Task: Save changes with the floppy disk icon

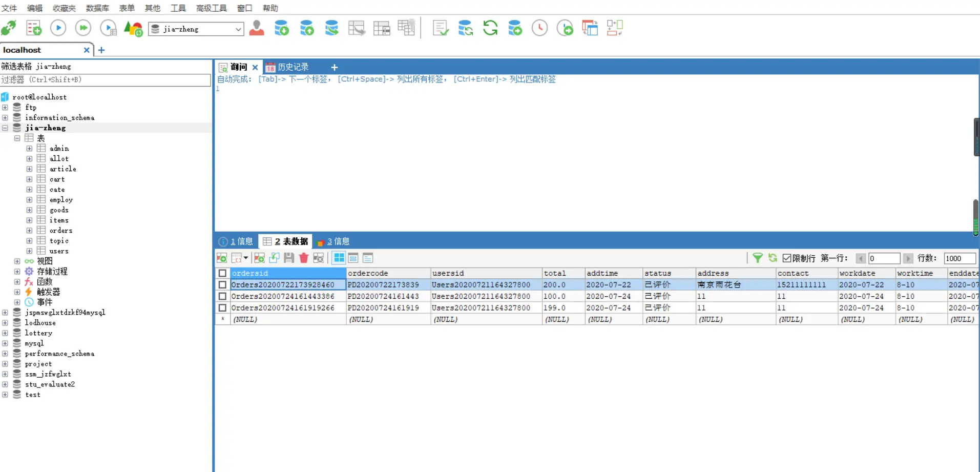Action: [289, 258]
